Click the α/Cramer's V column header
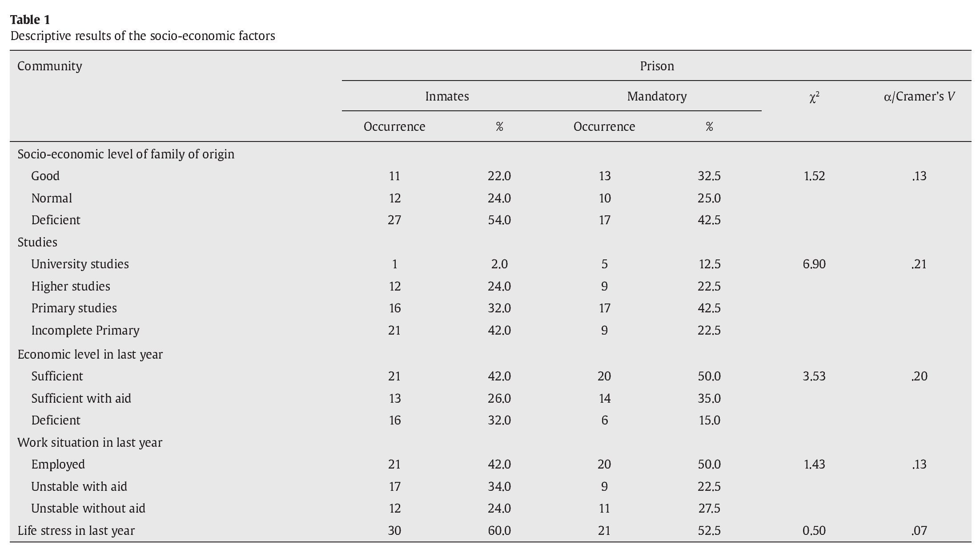The width and height of the screenshot is (980, 554). [919, 96]
